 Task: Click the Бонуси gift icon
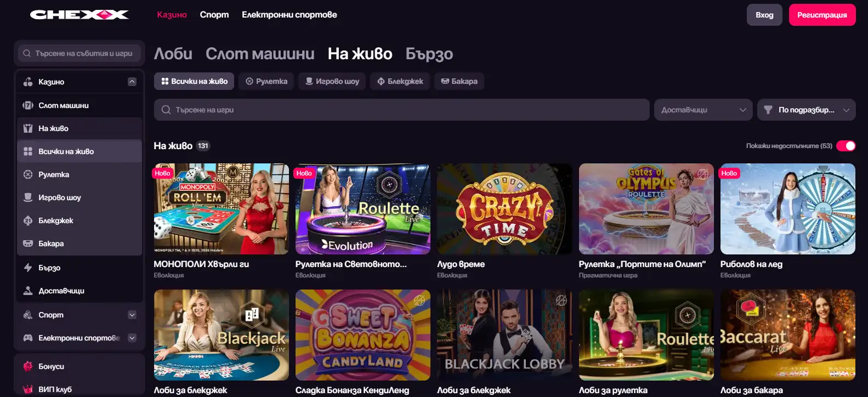[x=28, y=366]
